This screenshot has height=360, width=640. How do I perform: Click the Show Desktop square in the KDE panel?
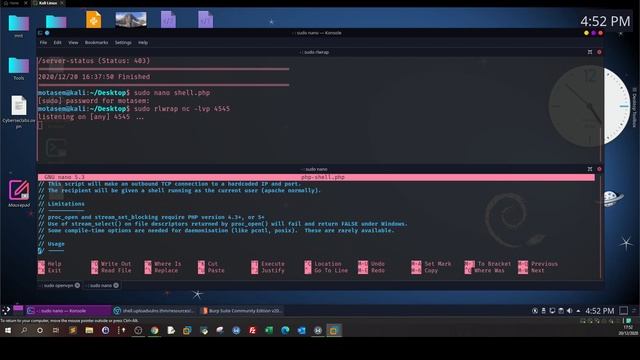[624, 311]
